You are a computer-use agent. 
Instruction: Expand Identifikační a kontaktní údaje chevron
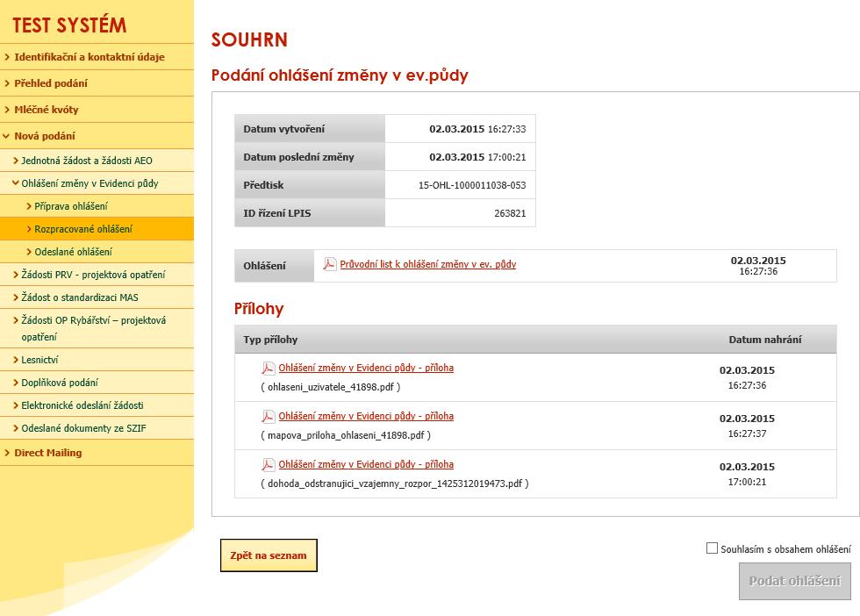click(x=7, y=56)
